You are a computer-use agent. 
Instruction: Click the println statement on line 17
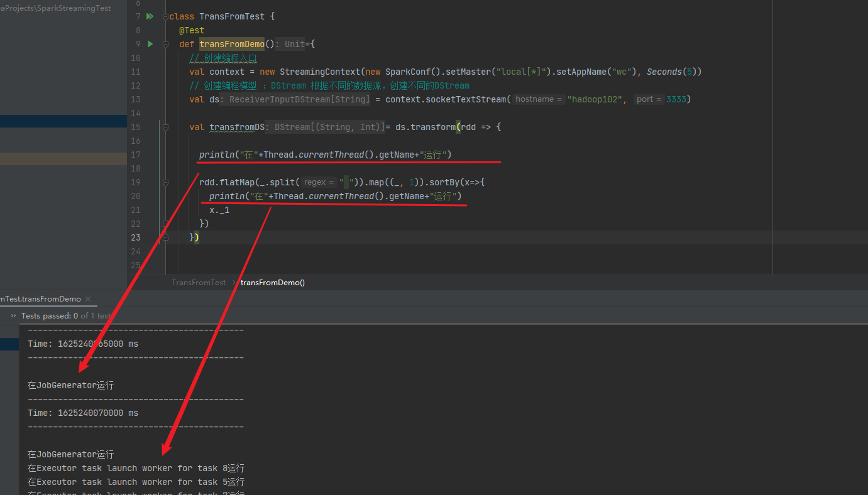(326, 155)
